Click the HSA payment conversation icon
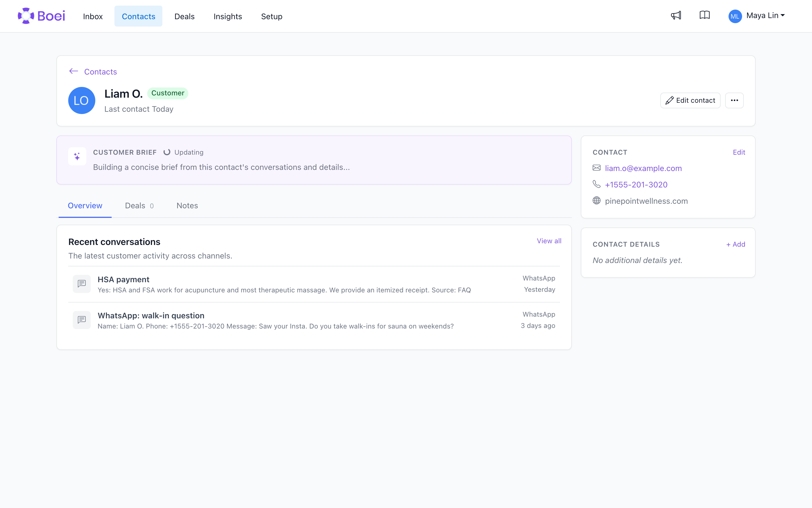Image resolution: width=812 pixels, height=508 pixels. click(x=81, y=284)
